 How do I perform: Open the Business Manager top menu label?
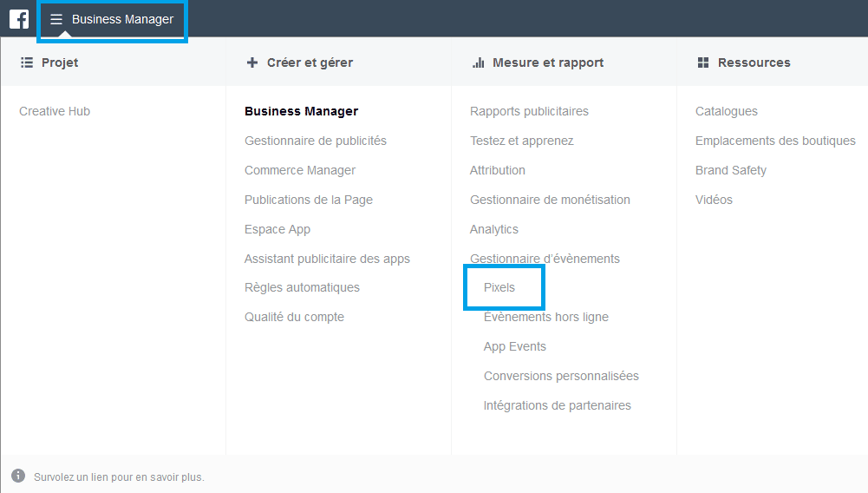coord(122,19)
